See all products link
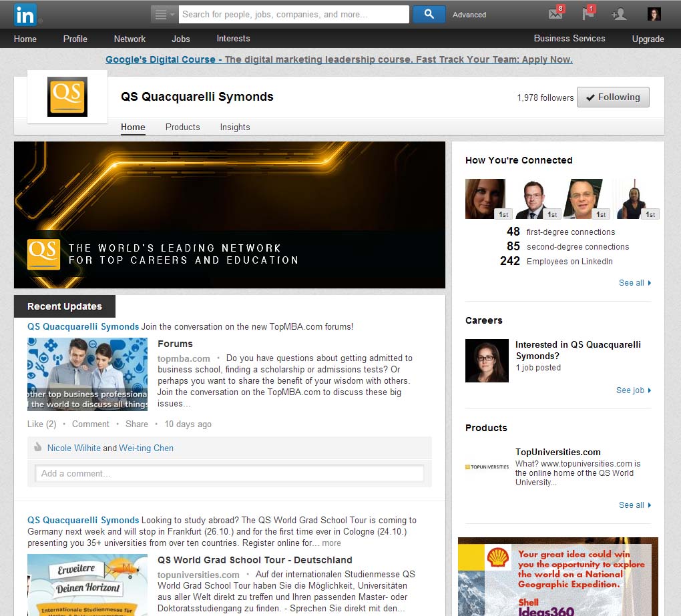 [634, 505]
